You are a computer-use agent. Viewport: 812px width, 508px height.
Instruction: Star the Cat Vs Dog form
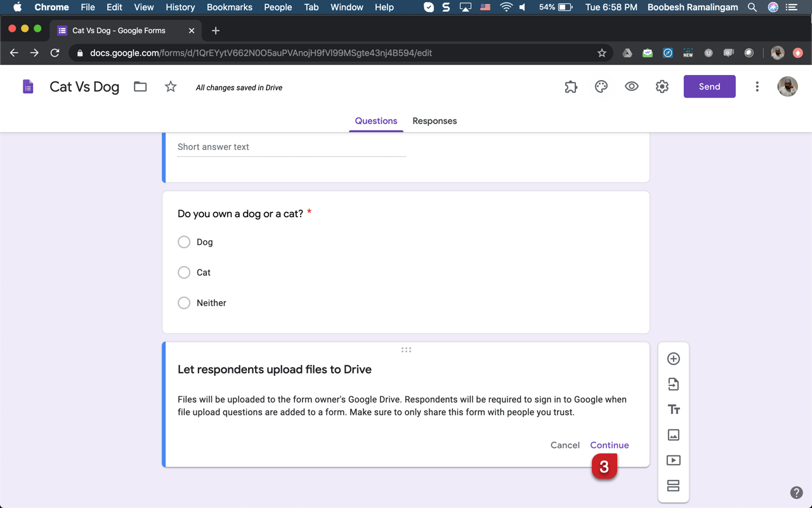[171, 87]
